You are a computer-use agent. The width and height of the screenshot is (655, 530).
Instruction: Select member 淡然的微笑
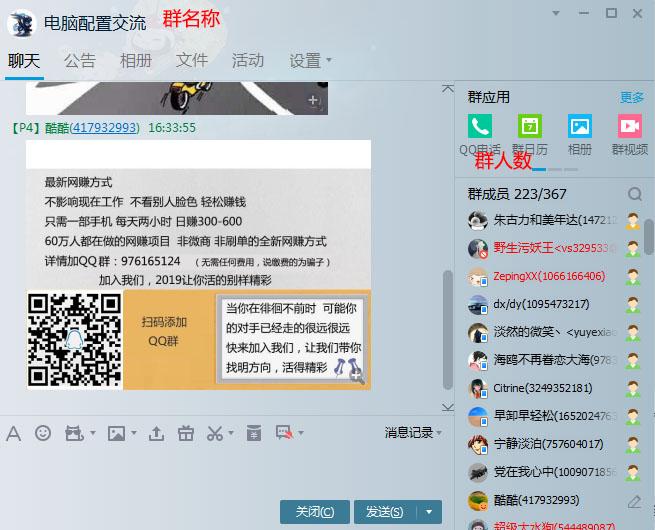[x=554, y=332]
